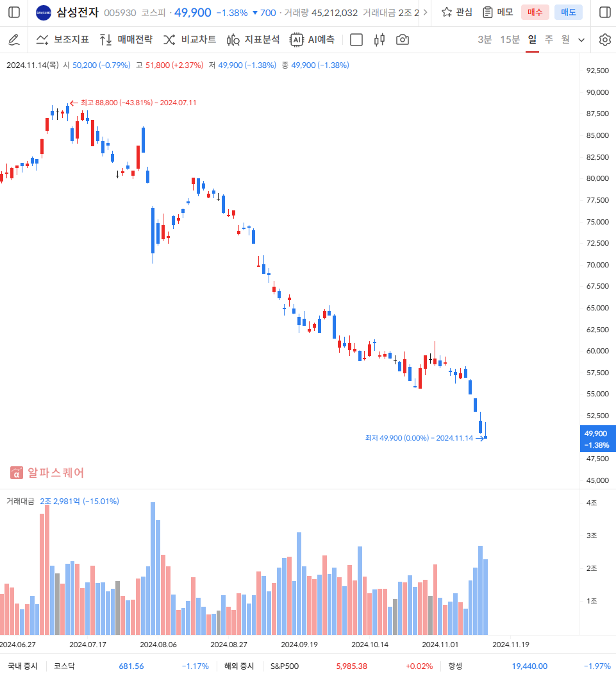616x676 pixels.
Task: Toggle the square checkbox in toolbar
Action: tap(356, 40)
